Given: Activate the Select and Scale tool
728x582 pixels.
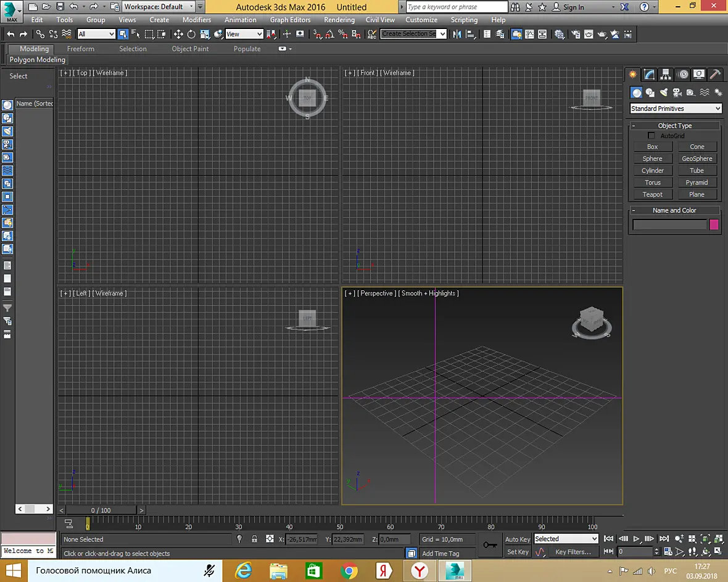Looking at the screenshot, I should (205, 35).
